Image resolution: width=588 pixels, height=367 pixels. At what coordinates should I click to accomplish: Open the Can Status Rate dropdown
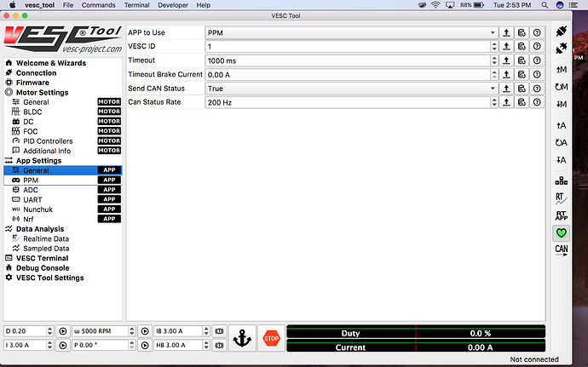[349, 102]
